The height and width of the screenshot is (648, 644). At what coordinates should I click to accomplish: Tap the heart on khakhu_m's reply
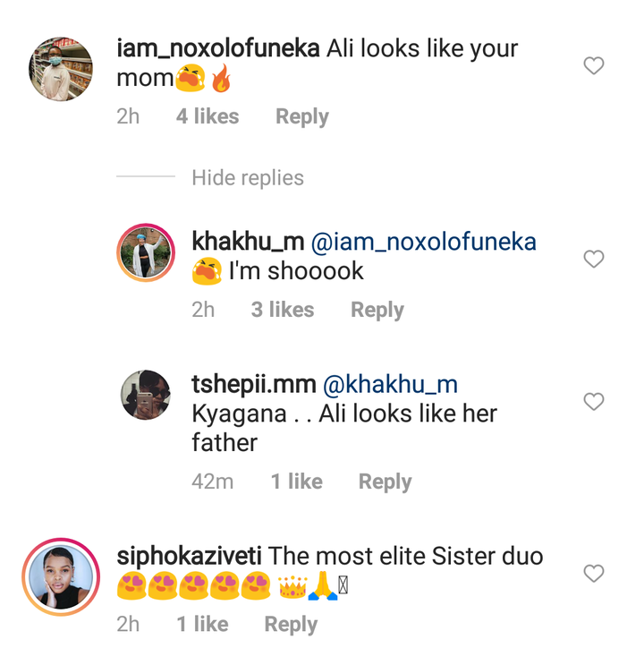click(x=594, y=259)
